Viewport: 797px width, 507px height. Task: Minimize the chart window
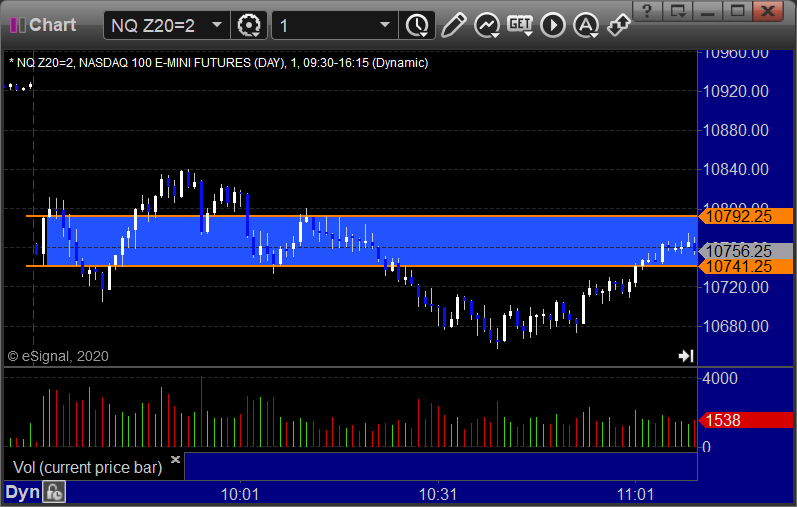pyautogui.click(x=708, y=11)
